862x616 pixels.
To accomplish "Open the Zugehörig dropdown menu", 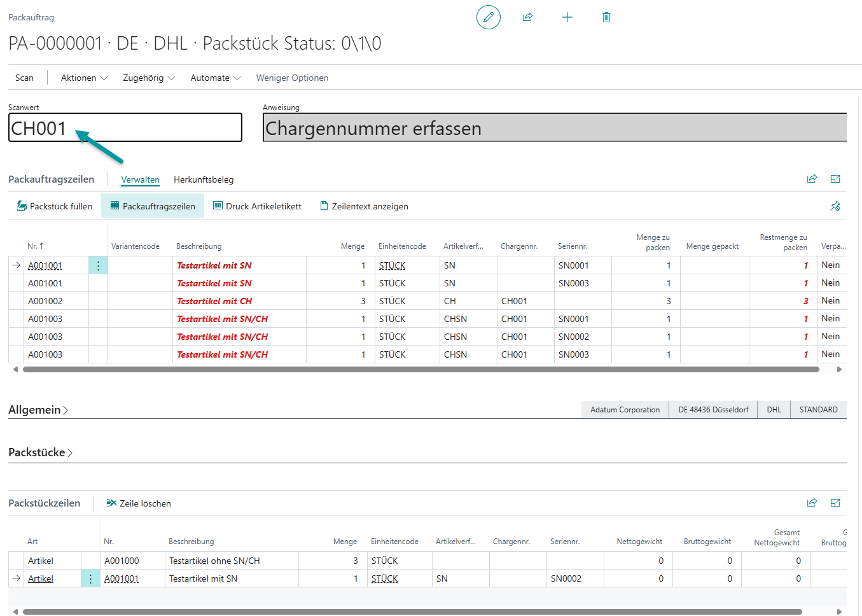I will pos(148,78).
